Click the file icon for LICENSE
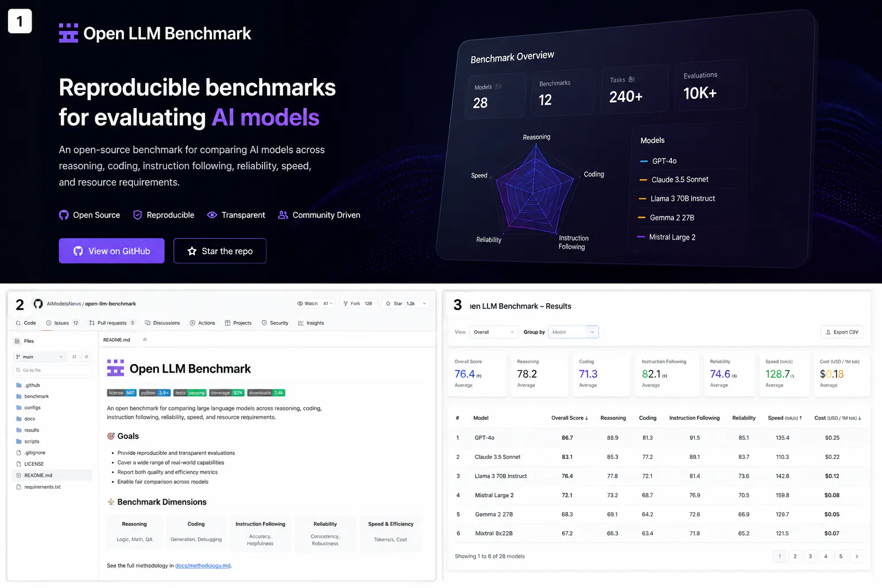 [19, 464]
